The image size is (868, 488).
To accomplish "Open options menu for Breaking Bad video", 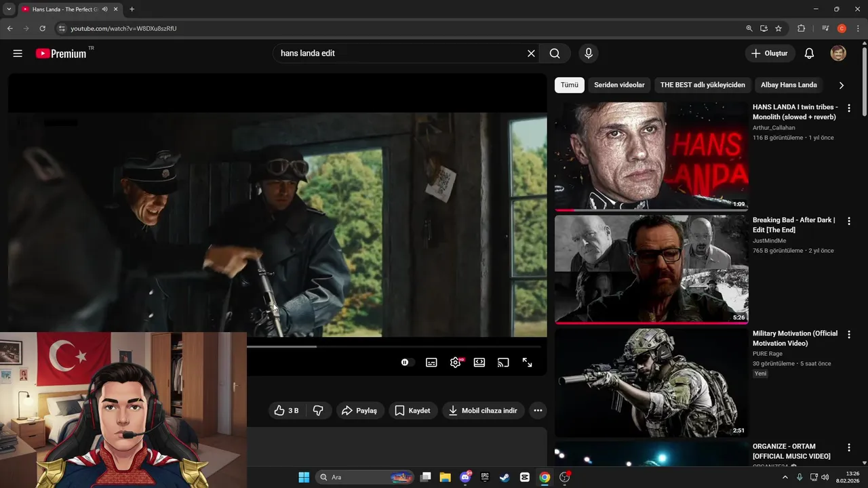I will [x=848, y=222].
